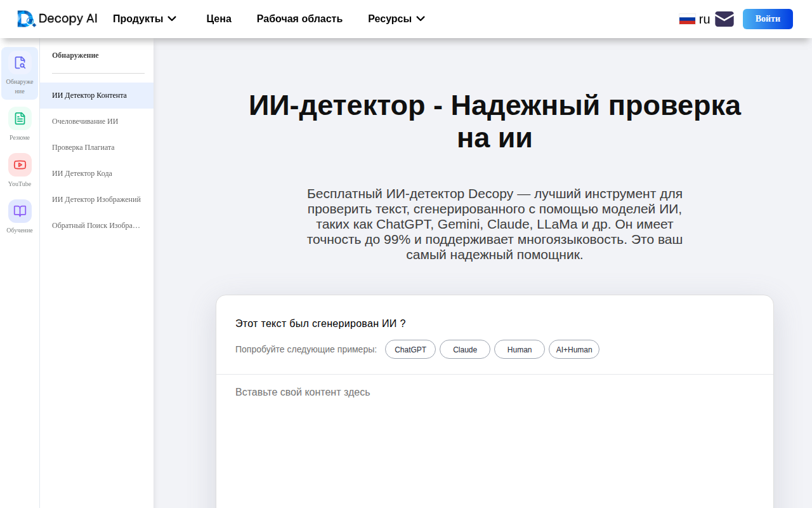Expand the Ресурсы dropdown menu
The width and height of the screenshot is (812, 508).
[396, 19]
